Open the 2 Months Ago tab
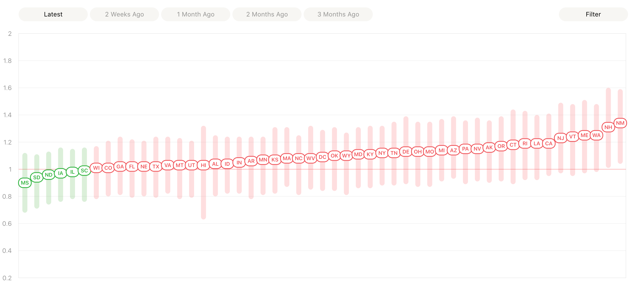 click(267, 14)
